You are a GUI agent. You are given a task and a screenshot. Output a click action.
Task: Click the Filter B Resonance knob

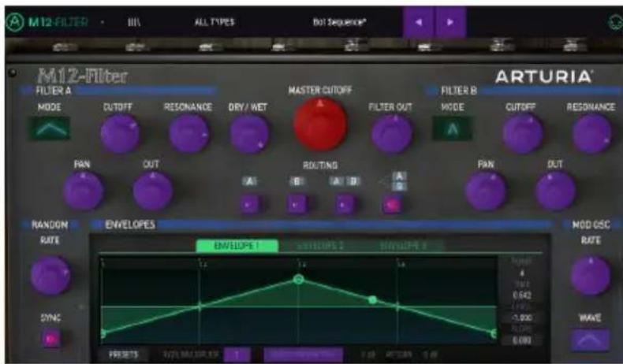591,134
